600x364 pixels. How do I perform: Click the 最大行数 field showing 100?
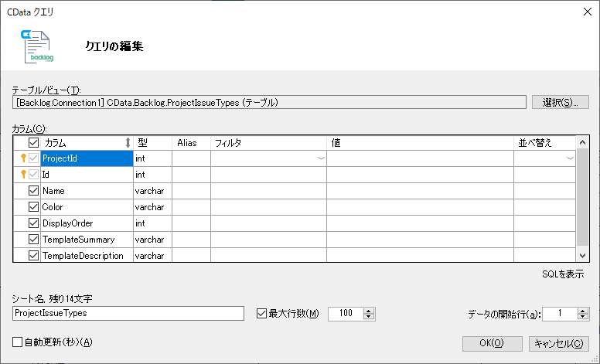(x=346, y=314)
